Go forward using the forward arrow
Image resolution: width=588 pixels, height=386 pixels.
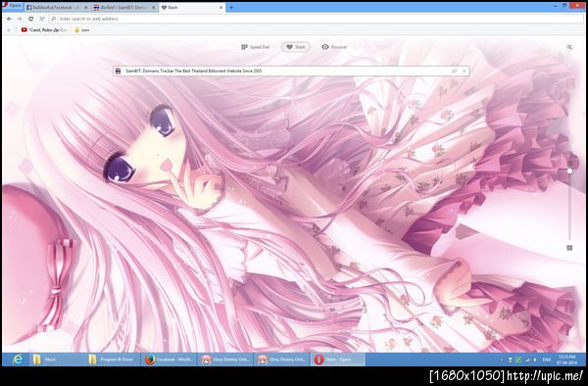tap(20, 19)
